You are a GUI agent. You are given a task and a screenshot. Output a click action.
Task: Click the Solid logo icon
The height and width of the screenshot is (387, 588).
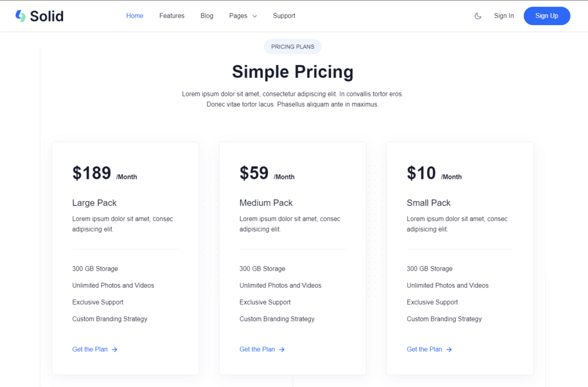pyautogui.click(x=20, y=16)
